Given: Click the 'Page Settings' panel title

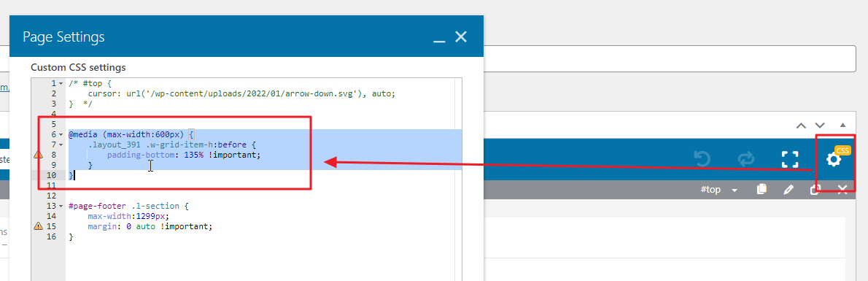Looking at the screenshot, I should pyautogui.click(x=63, y=37).
